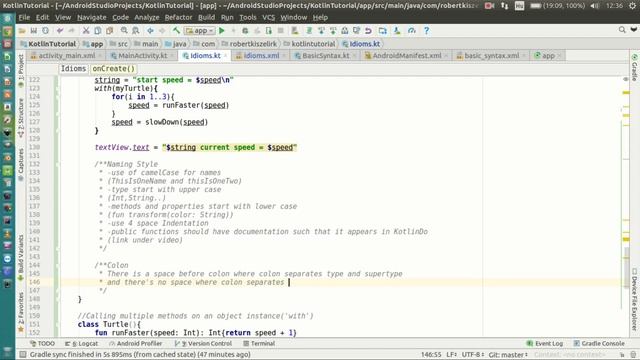The image size is (640, 360).
Task: Switch to basic_syntax.xml tab
Action: coord(491,56)
